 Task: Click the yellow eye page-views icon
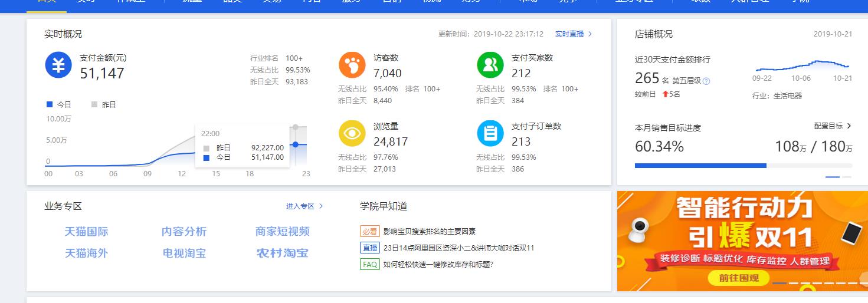pos(352,133)
